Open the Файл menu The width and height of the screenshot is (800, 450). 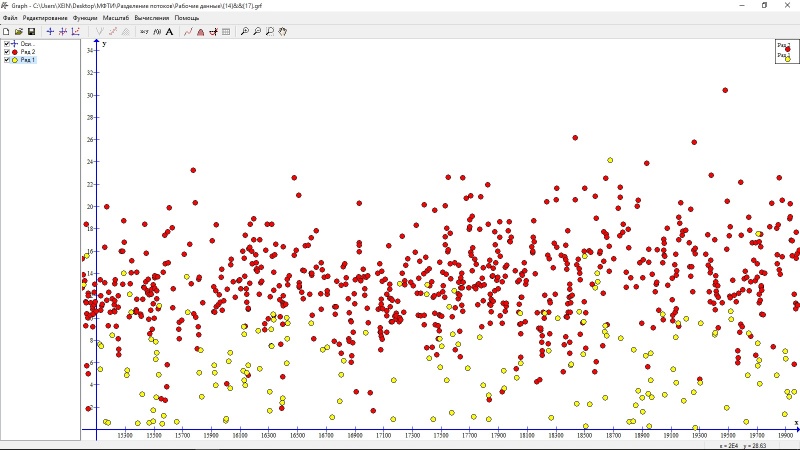10,18
